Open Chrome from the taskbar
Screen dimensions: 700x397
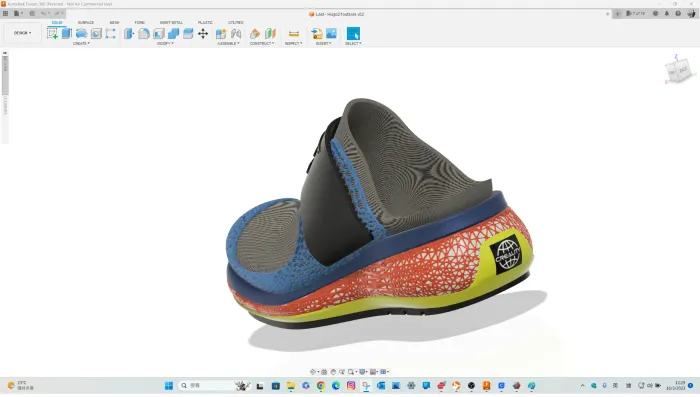pyautogui.click(x=321, y=385)
